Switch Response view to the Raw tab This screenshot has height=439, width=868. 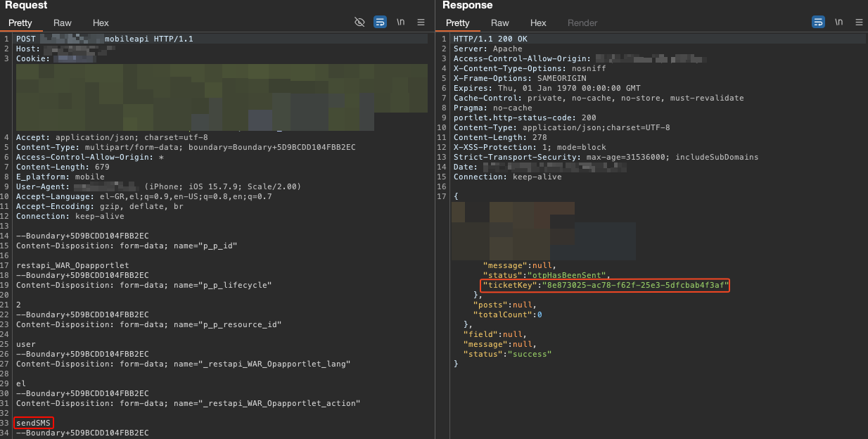[x=500, y=23]
